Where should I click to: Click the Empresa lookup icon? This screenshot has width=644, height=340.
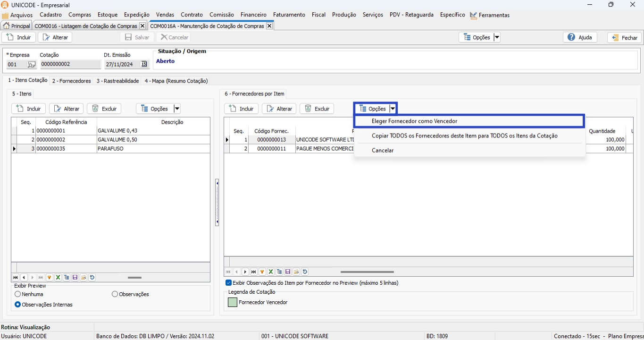[31, 64]
